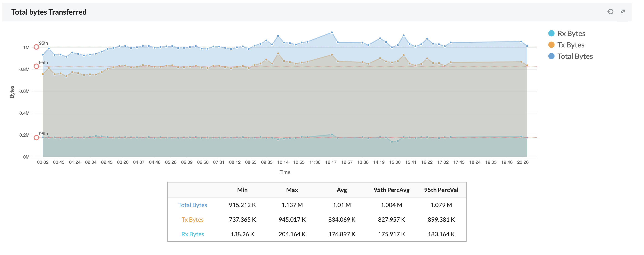Click the refresh icon to reload the chart
The image size is (644, 255).
[610, 12]
